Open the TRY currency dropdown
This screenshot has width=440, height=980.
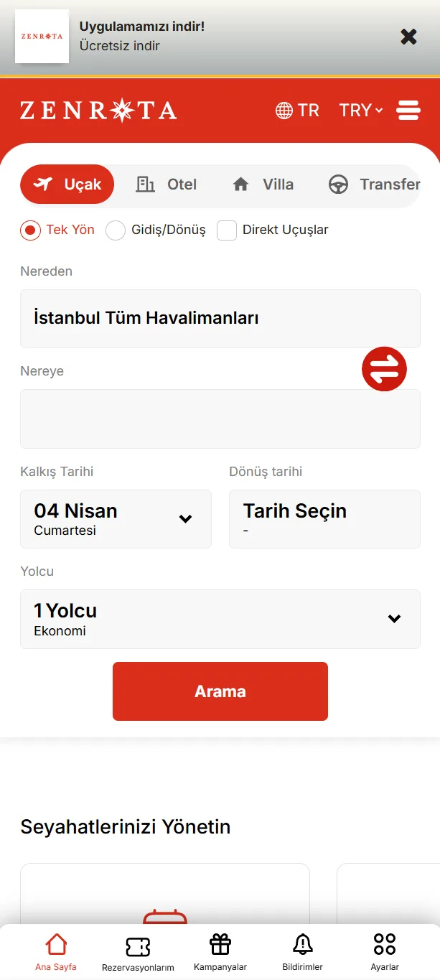[x=360, y=110]
